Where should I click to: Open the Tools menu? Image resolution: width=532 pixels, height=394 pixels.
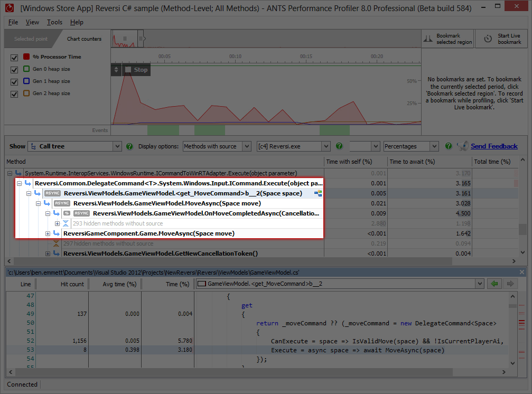click(x=54, y=22)
